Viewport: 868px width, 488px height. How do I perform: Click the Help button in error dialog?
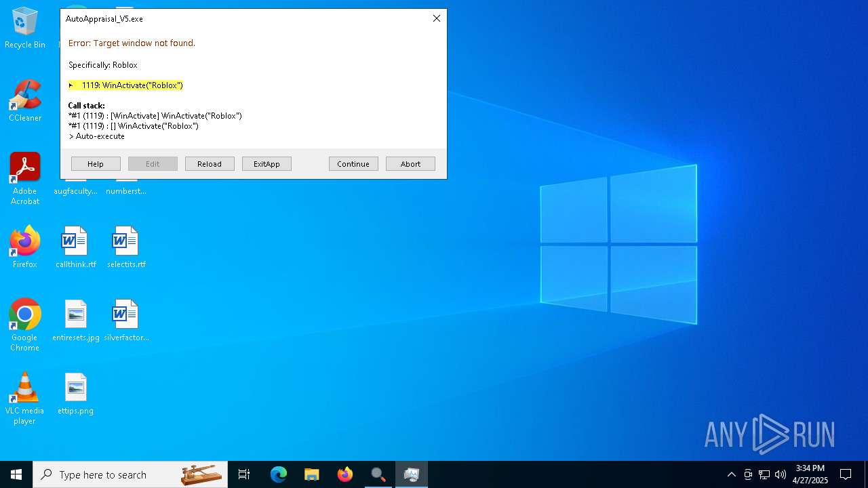96,164
